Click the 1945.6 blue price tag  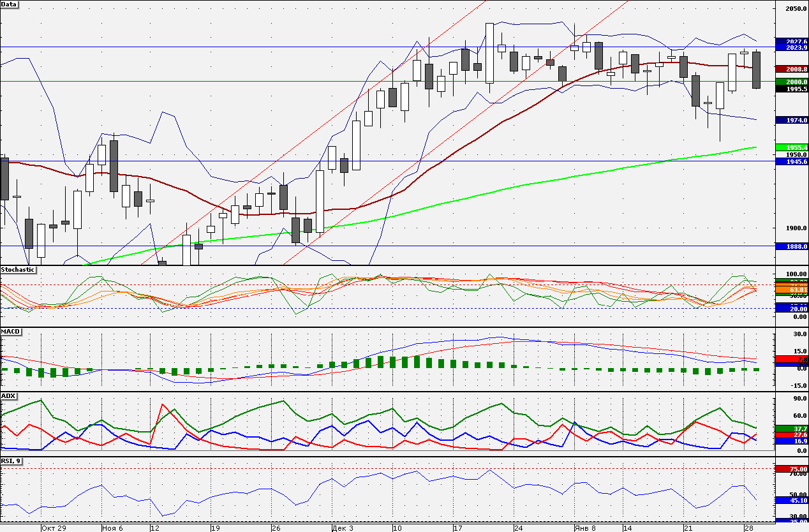(x=792, y=161)
